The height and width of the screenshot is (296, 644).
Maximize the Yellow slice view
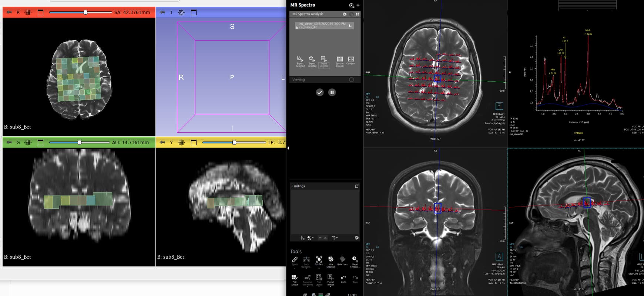pos(194,143)
